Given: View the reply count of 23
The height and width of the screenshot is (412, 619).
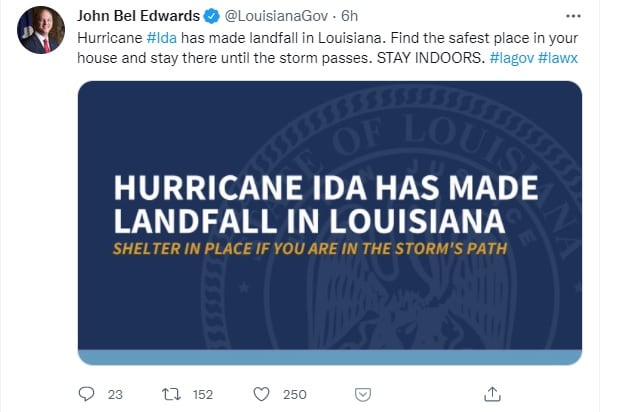Looking at the screenshot, I should tap(114, 394).
